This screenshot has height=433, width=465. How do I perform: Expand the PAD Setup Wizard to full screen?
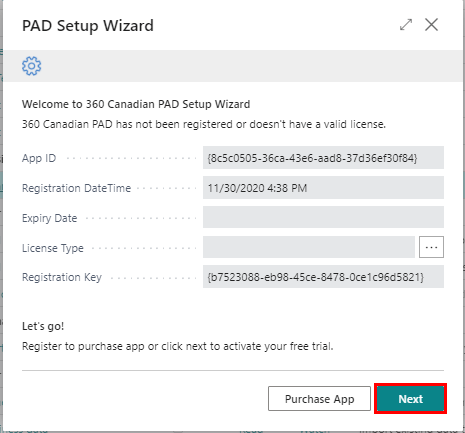pyautogui.click(x=406, y=25)
